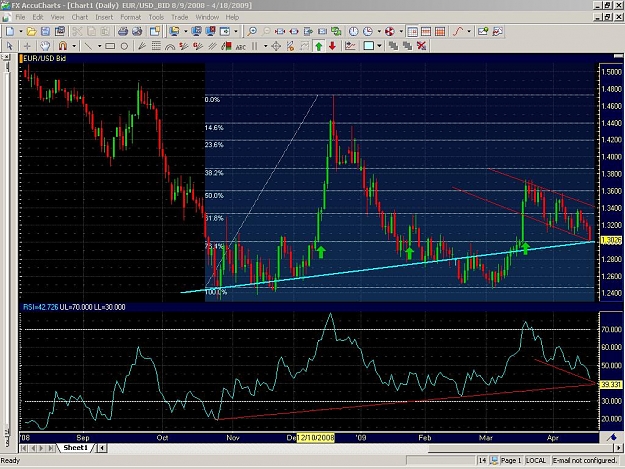Click the 1.3026 current price label
This screenshot has width=625, height=469.
tap(611, 240)
